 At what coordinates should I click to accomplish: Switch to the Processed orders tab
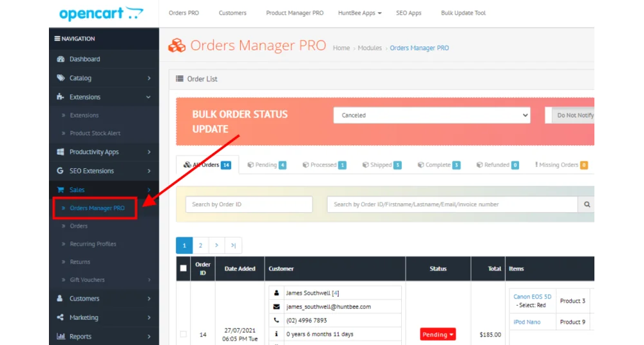click(x=324, y=165)
